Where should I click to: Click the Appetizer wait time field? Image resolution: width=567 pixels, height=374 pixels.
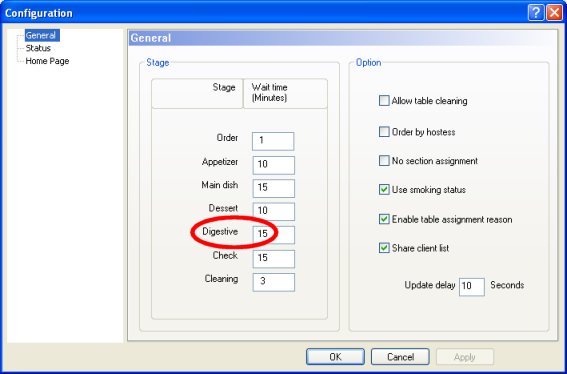(274, 165)
